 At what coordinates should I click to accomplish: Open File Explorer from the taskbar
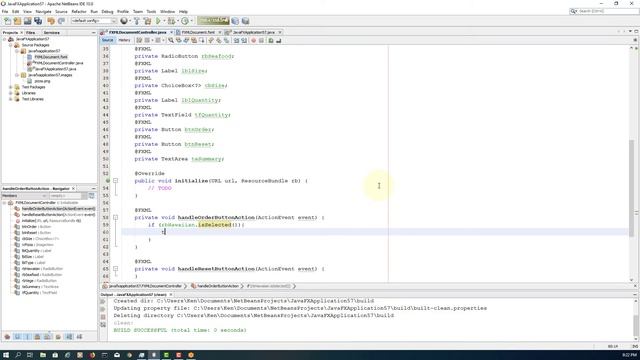[42, 355]
